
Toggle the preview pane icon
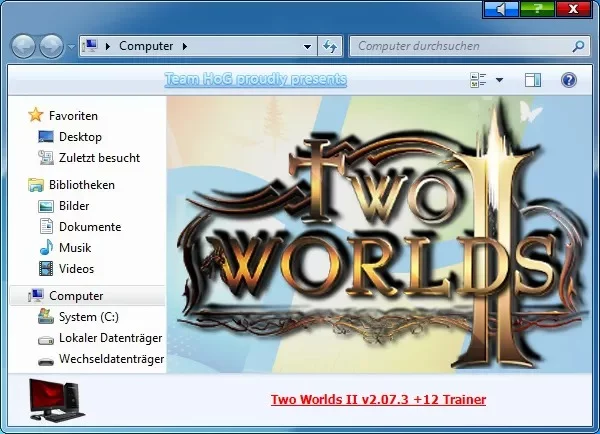pos(533,80)
